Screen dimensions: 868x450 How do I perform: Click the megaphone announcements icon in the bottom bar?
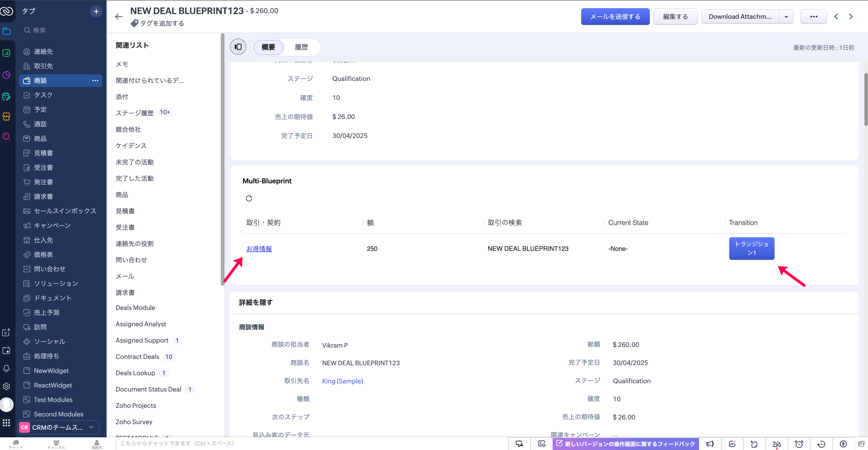pos(710,444)
